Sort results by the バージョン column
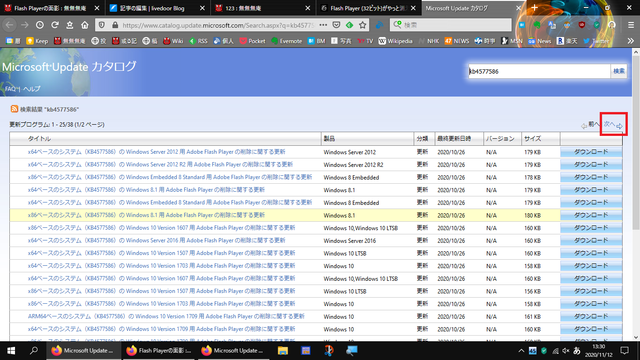Image resolution: width=640 pixels, height=360 pixels. (x=500, y=138)
